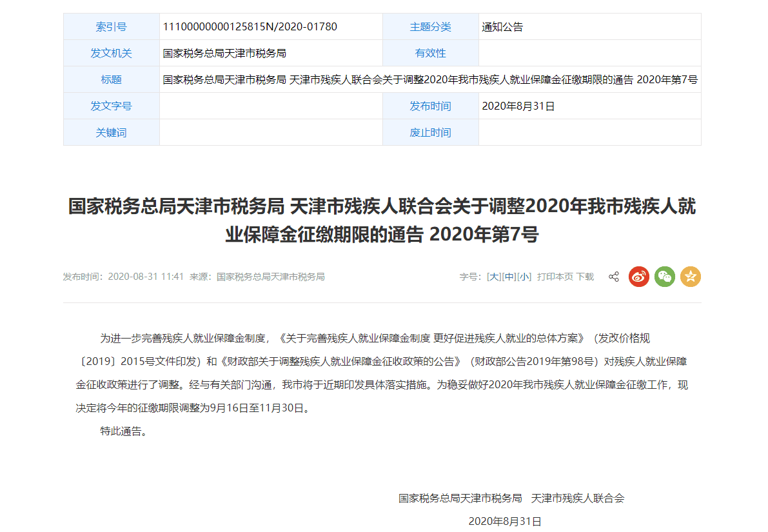Click the 特此通告。 closing line

[125, 431]
